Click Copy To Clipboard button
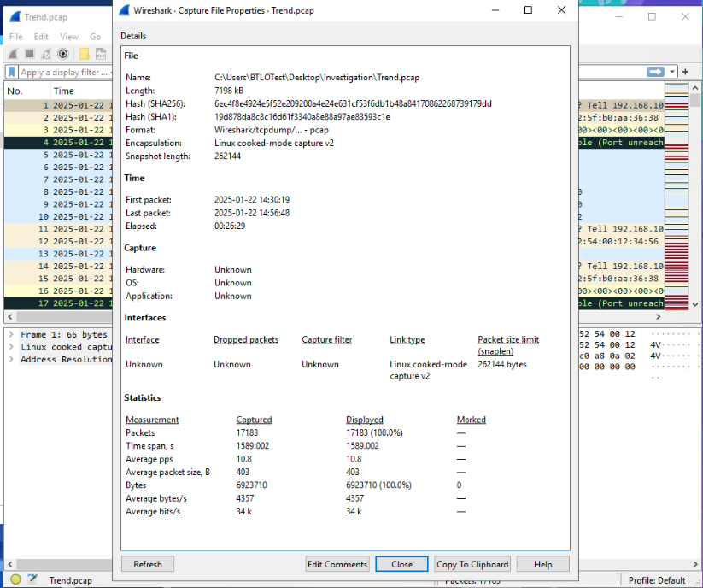The image size is (703, 588). point(472,564)
